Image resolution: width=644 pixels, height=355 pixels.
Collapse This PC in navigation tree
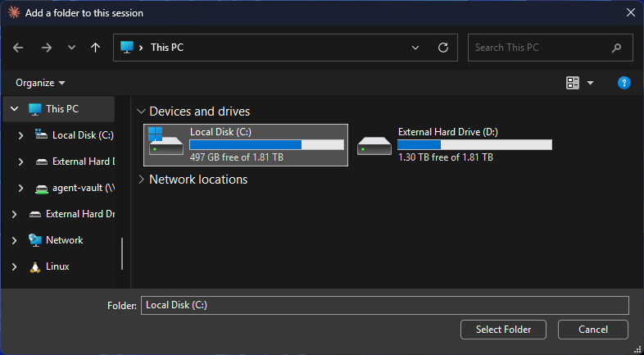coord(15,109)
